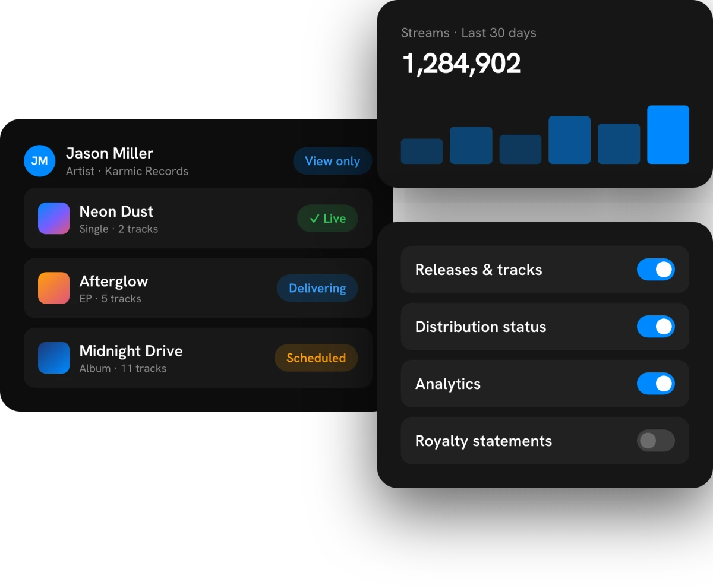
Task: Click the Analytics label
Action: tap(448, 384)
